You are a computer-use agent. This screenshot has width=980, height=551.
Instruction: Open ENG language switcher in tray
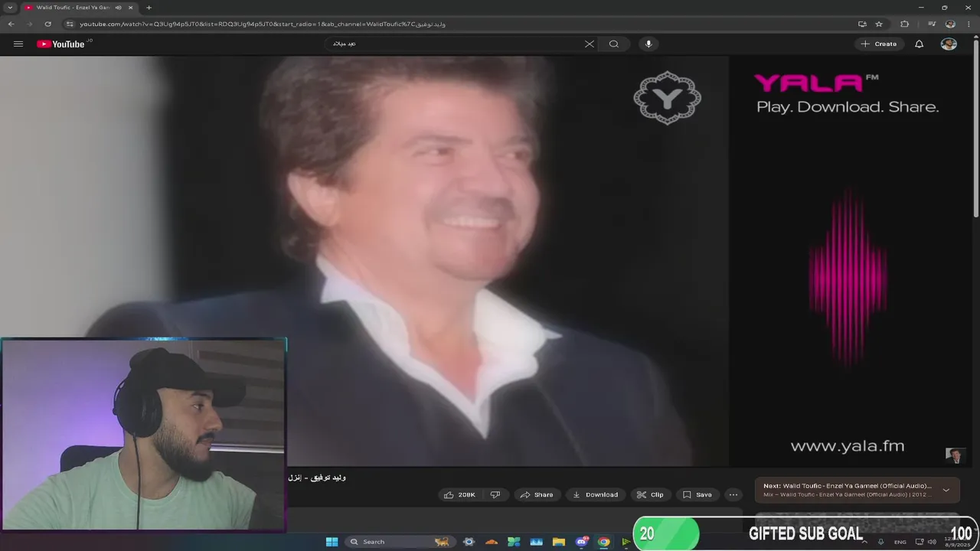coord(900,542)
